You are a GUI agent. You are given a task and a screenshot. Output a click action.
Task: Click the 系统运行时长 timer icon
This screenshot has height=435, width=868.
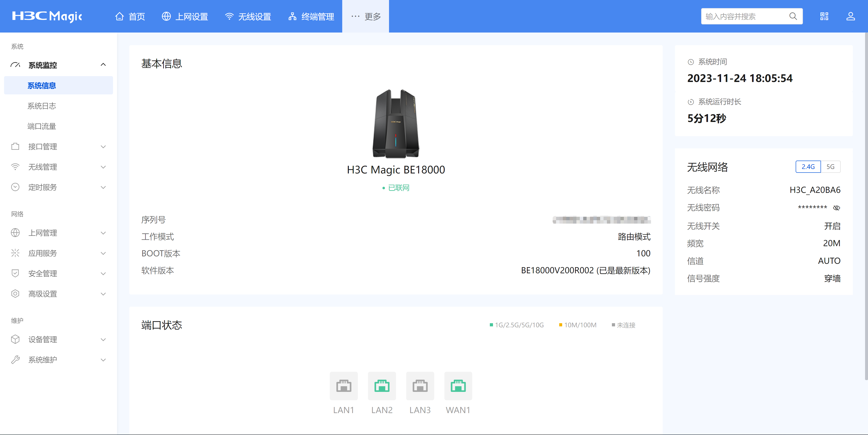point(691,102)
